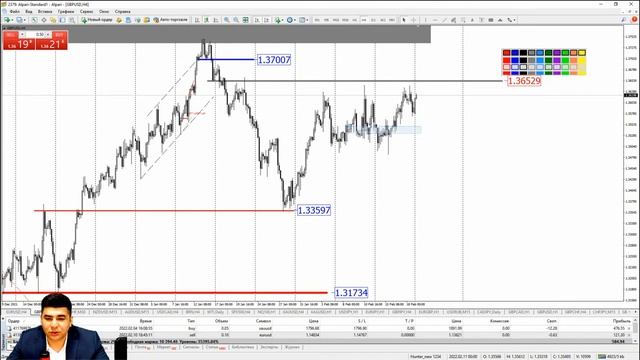The width and height of the screenshot is (640, 360).
Task: Toggle the Авто-торговля button
Action: [171, 20]
